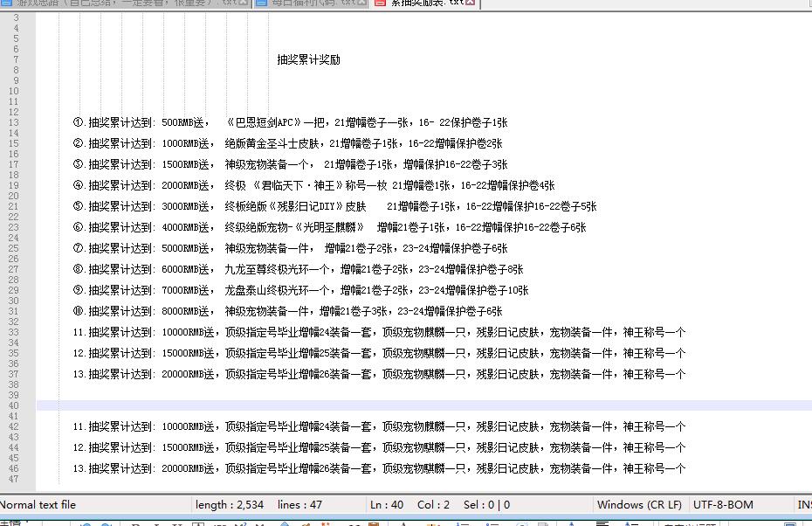The width and height of the screenshot is (812, 526).
Task: Close the 累抽奖励表.txt tab
Action: [x=471, y=3]
